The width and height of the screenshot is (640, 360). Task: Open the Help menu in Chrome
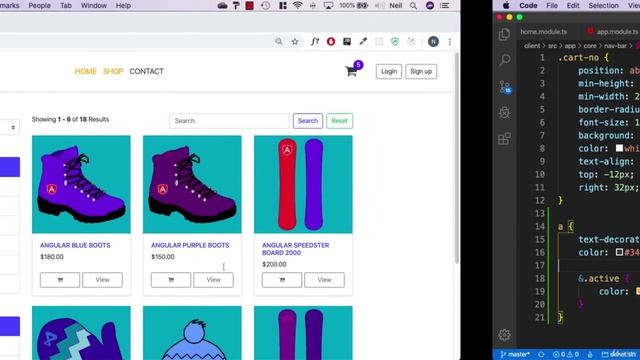(123, 5)
